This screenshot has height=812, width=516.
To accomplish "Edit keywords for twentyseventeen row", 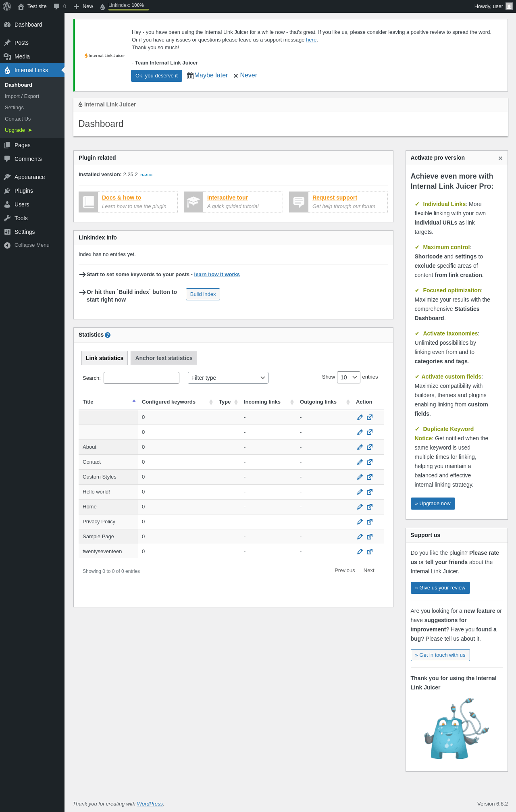I will 360,552.
